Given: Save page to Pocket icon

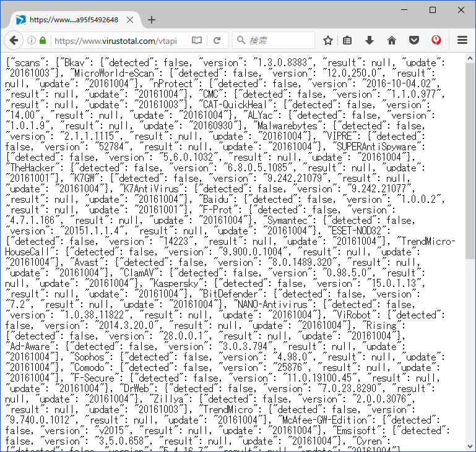Looking at the screenshot, I should tap(413, 40).
